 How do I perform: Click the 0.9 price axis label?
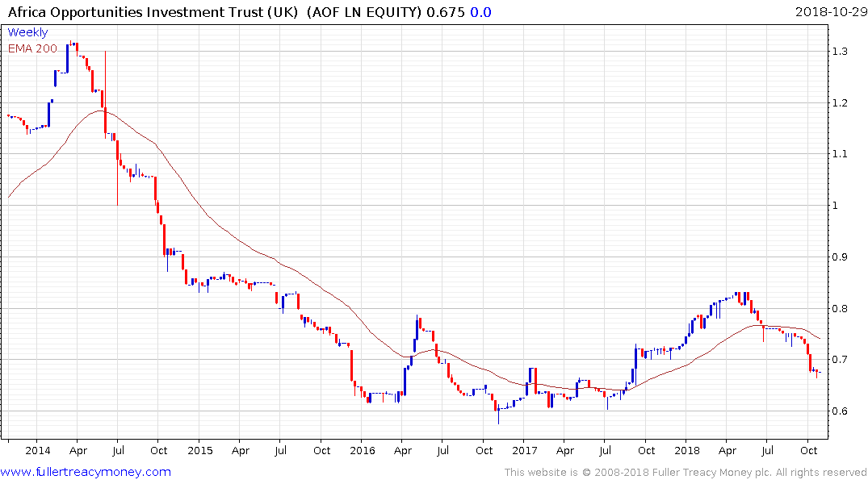pyautogui.click(x=840, y=257)
